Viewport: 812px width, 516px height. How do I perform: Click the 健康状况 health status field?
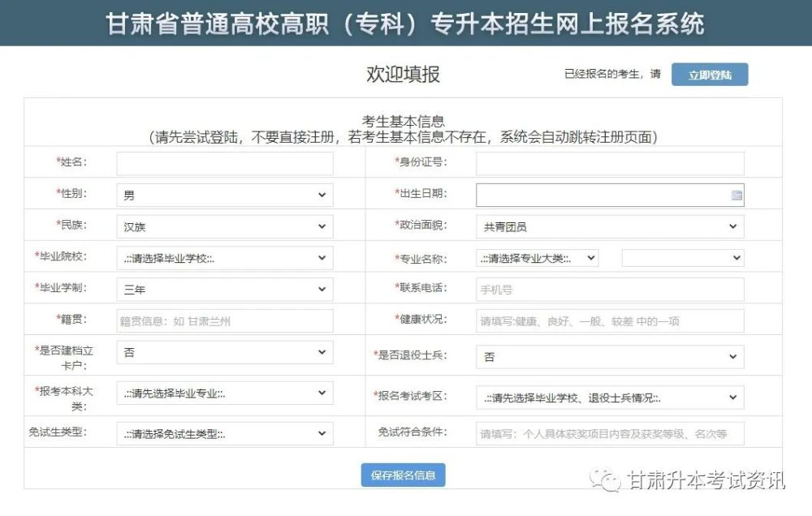[609, 321]
